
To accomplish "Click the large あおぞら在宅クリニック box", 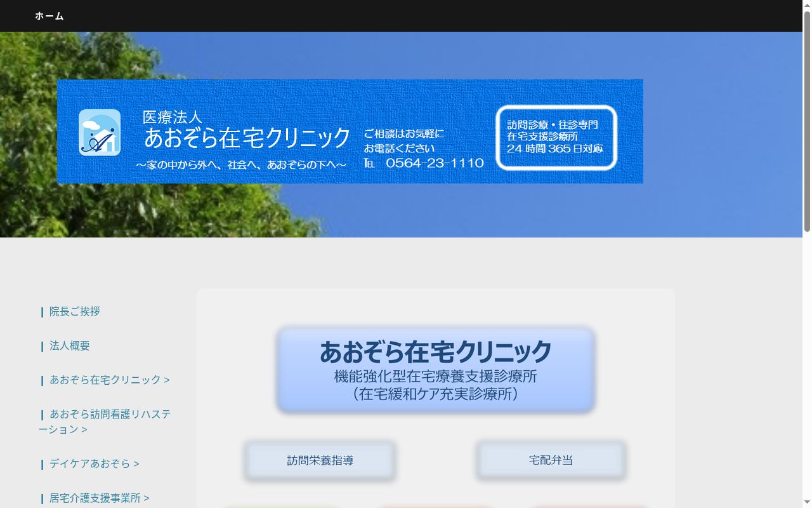I will pyautogui.click(x=436, y=370).
